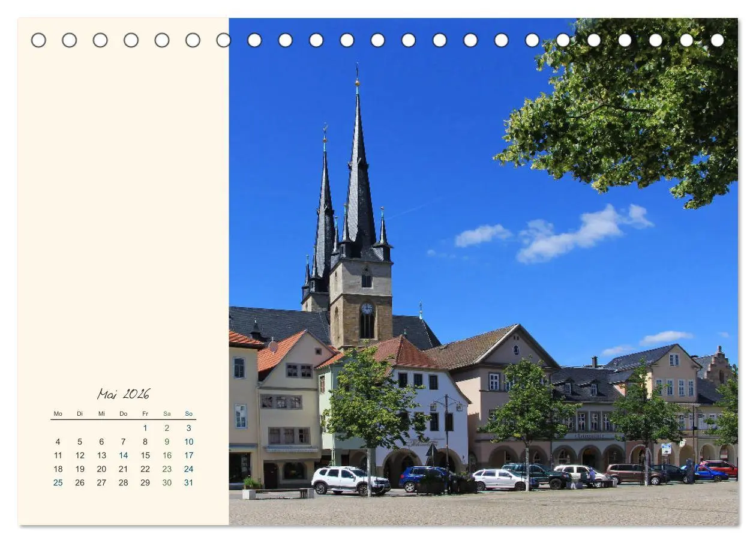Click date 15 in the calendar

(145, 455)
